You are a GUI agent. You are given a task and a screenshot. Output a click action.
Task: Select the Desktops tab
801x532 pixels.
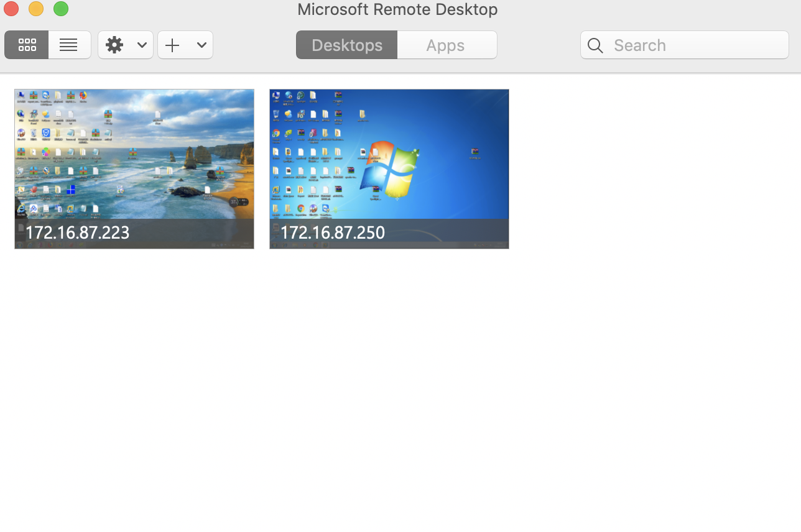coord(346,45)
